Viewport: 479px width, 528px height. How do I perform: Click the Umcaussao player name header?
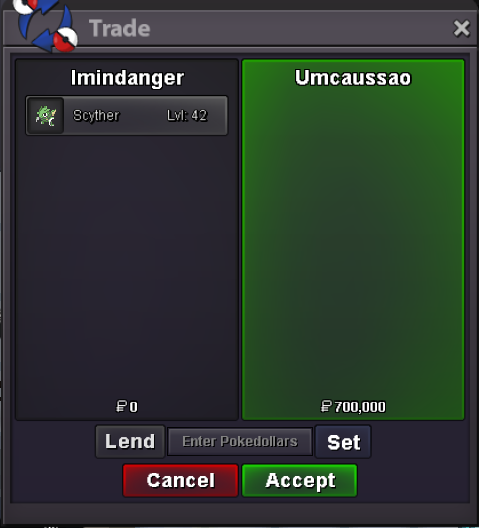(x=353, y=77)
